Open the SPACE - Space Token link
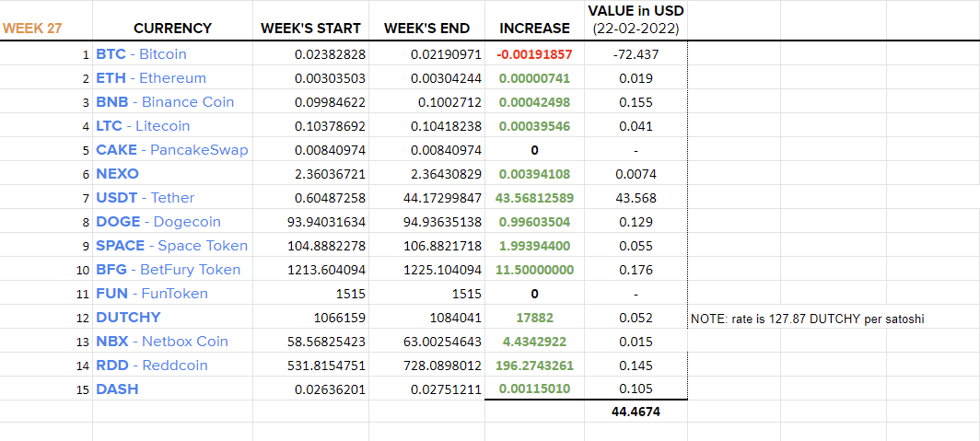Image resolution: width=980 pixels, height=441 pixels. click(172, 246)
